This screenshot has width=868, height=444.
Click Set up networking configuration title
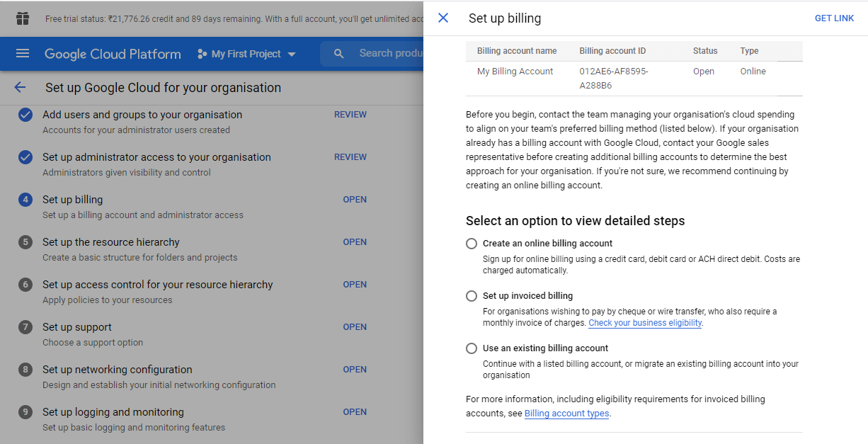pos(118,370)
